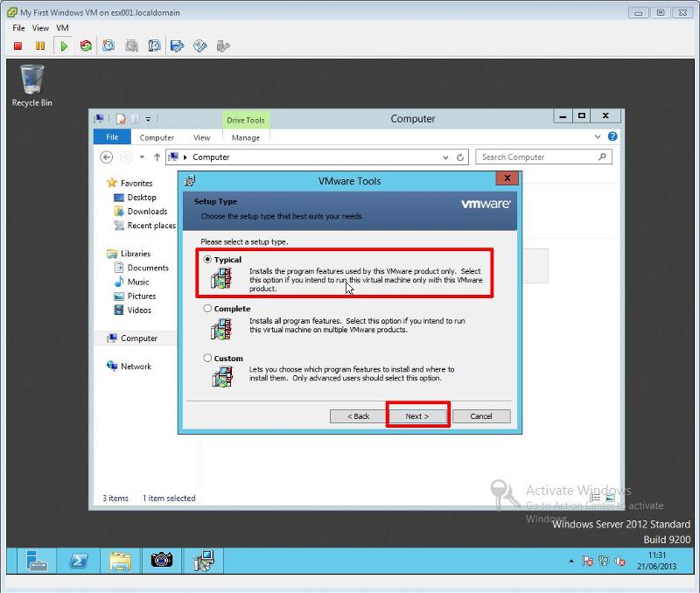
Task: Click the red Power Off toolbar icon
Action: [17, 46]
